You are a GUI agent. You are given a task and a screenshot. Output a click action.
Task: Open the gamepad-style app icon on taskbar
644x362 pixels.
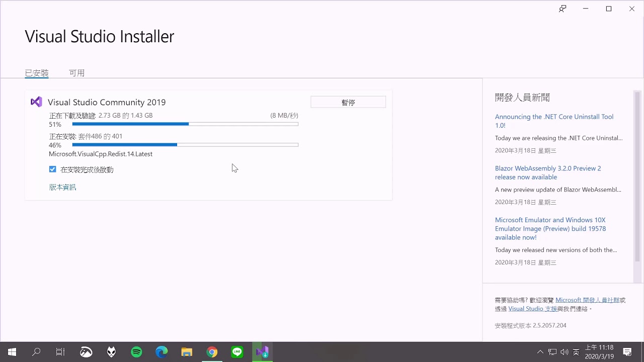coord(86,352)
